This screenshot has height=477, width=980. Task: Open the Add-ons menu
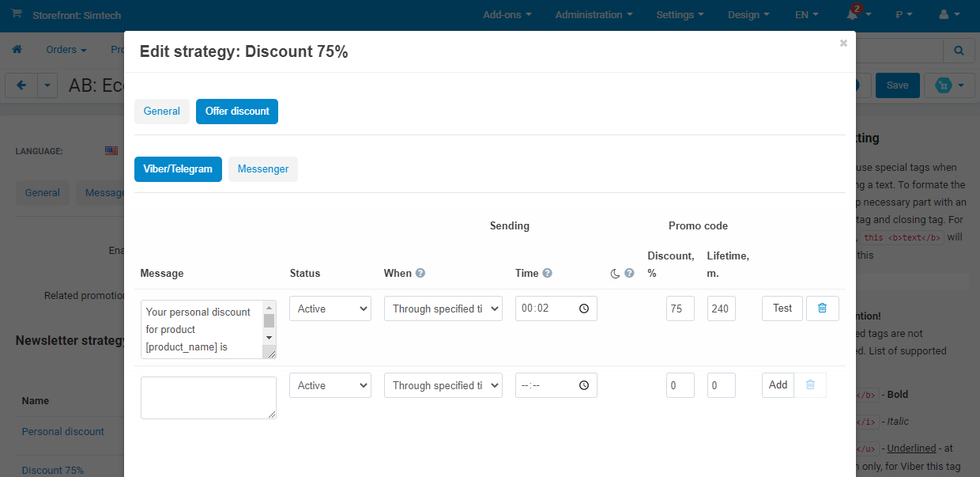pos(507,15)
